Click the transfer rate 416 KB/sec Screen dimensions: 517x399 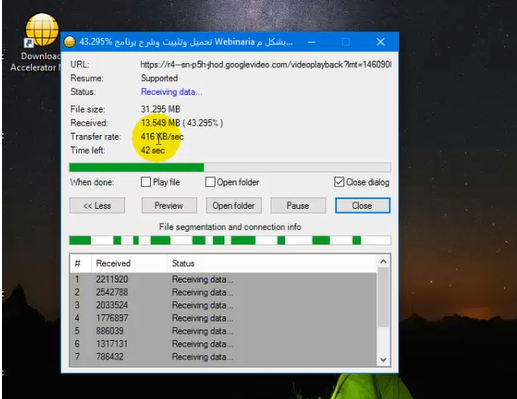(162, 137)
